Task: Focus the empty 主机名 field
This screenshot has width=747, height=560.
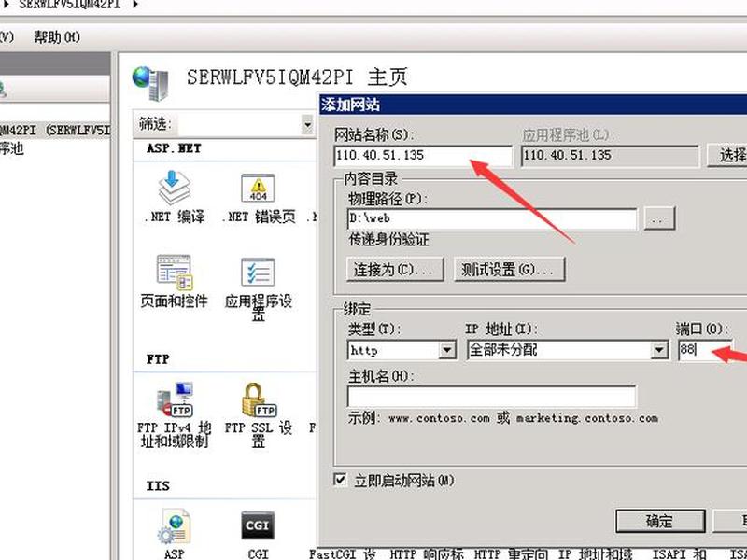Action: pyautogui.click(x=492, y=396)
